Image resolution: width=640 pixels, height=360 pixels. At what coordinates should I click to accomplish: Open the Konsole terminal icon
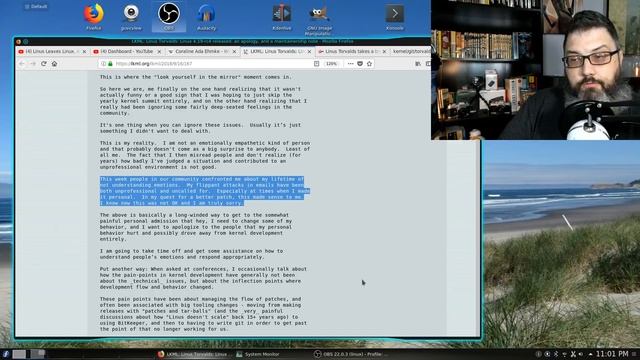[x=395, y=16]
